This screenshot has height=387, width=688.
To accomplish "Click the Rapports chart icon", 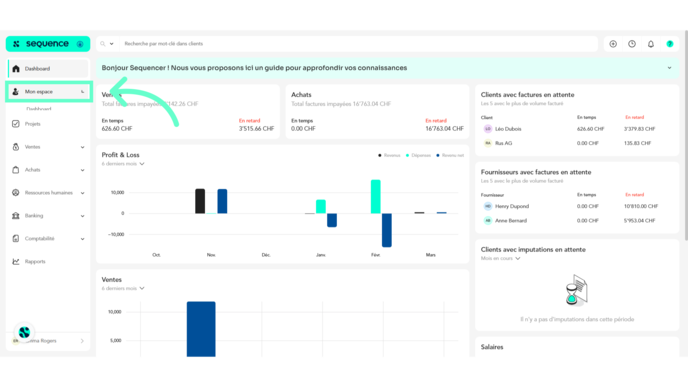I will (x=16, y=262).
